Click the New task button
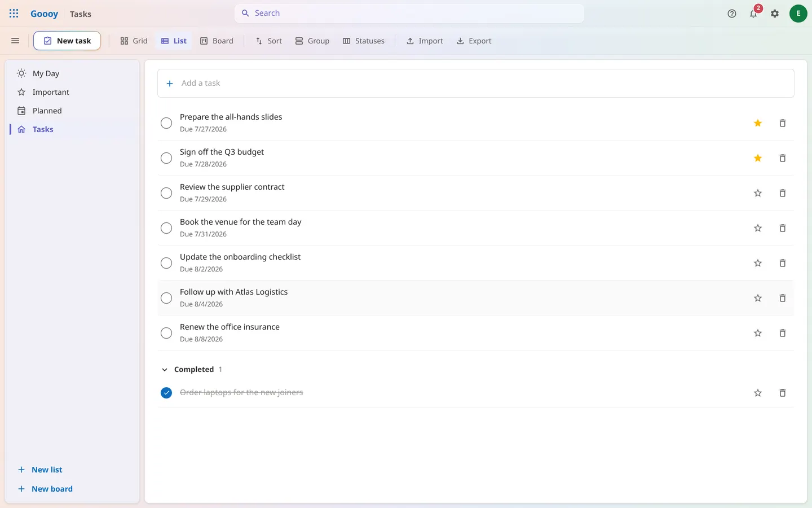This screenshot has width=812, height=508. 67,41
